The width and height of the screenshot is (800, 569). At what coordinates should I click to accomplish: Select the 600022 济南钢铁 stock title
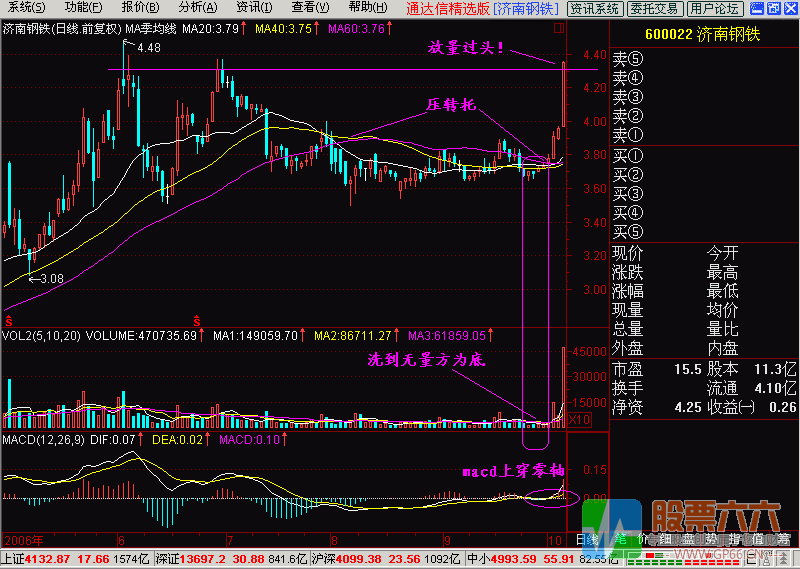tap(703, 35)
